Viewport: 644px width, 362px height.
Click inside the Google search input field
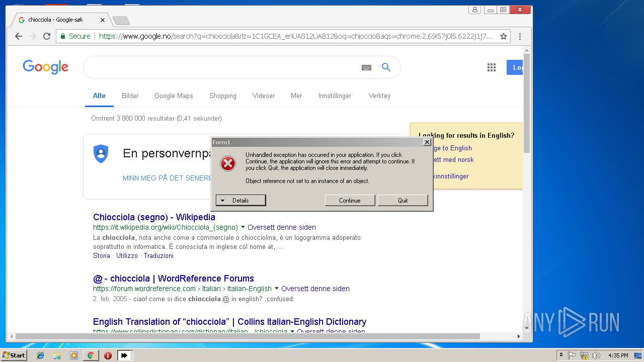(x=221, y=67)
